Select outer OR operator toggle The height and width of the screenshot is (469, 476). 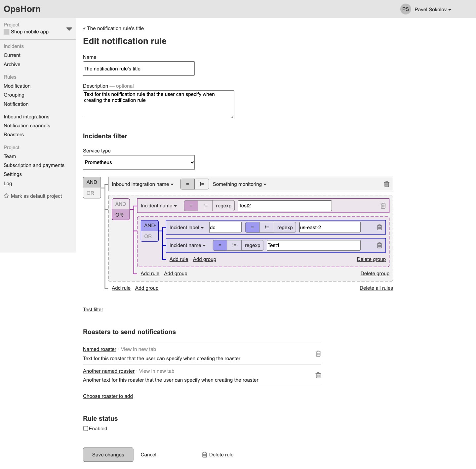click(92, 193)
